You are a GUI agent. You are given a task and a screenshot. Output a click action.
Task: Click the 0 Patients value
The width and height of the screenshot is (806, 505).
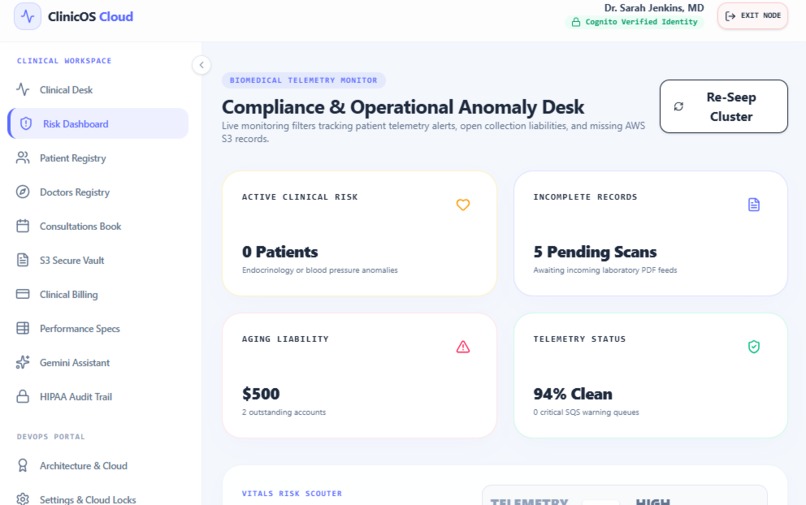280,251
